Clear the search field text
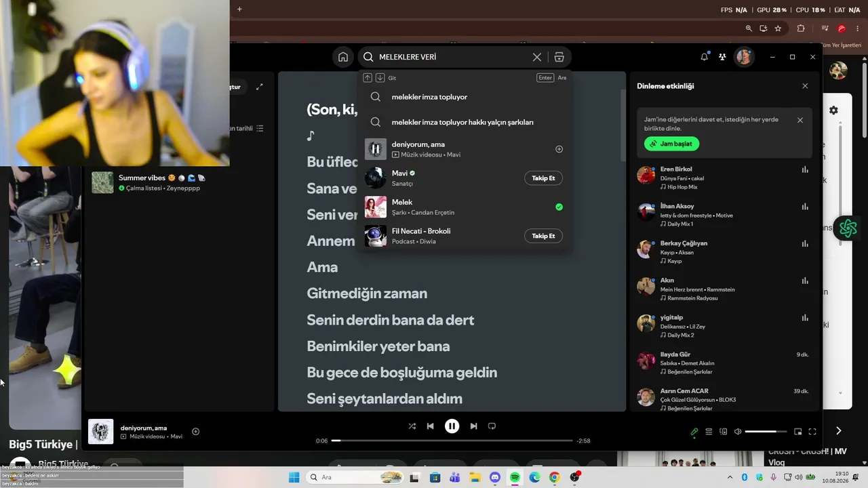 537,57
